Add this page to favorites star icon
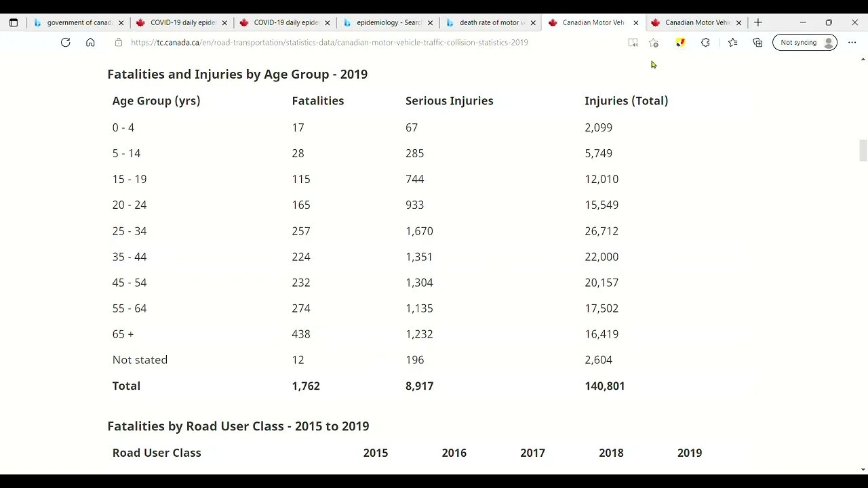The width and height of the screenshot is (868, 488). 653,42
